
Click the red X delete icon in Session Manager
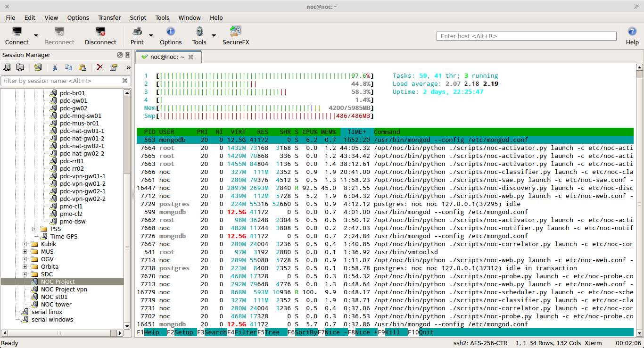point(100,67)
